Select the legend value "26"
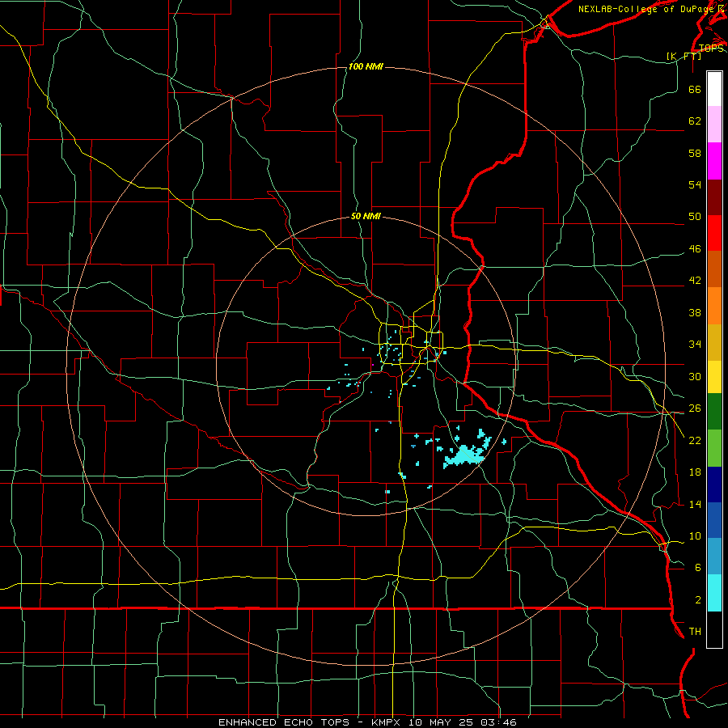Screen dimensions: 728x728 tap(695, 408)
